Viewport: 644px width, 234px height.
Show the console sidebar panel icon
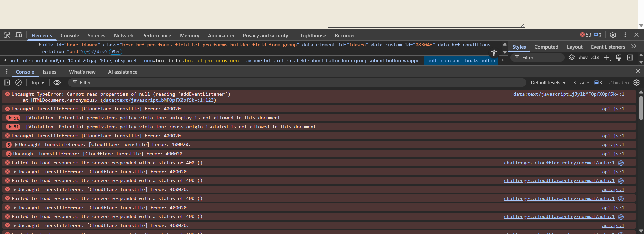(7, 83)
